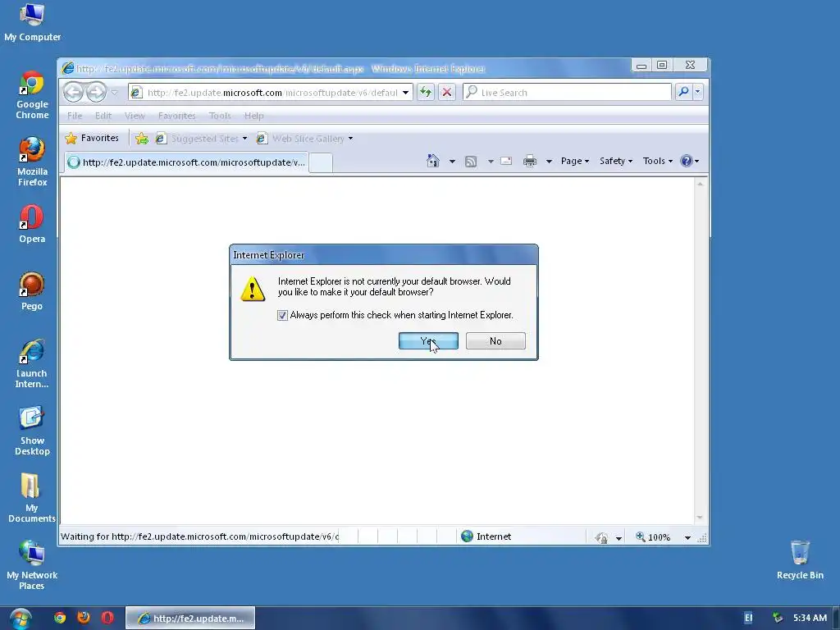The width and height of the screenshot is (840, 630).
Task: Open the Tools menu in menu bar
Action: (220, 116)
